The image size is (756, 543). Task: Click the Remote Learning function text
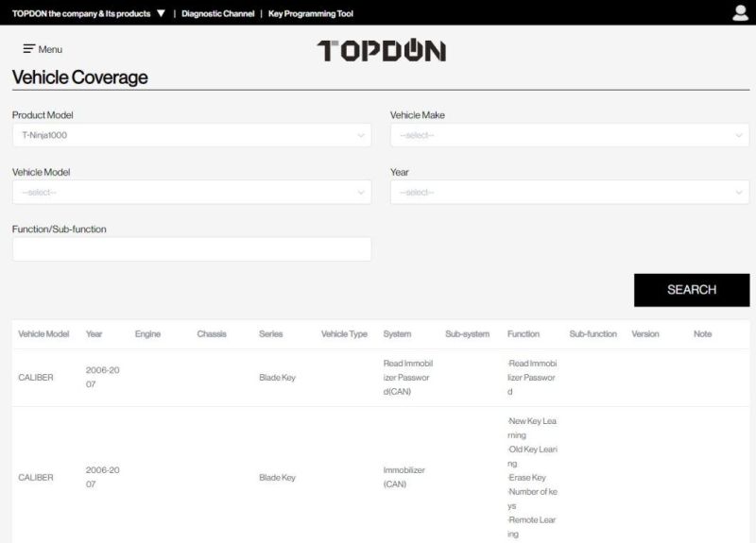pyautogui.click(x=532, y=527)
